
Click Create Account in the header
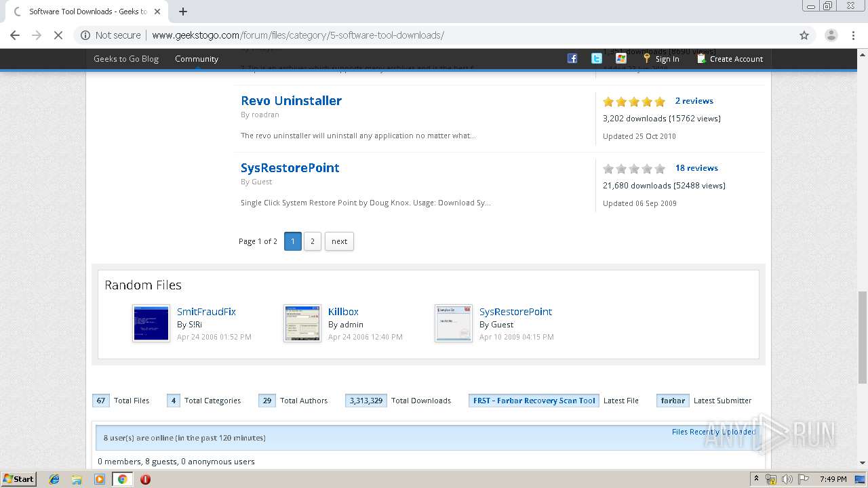730,59
